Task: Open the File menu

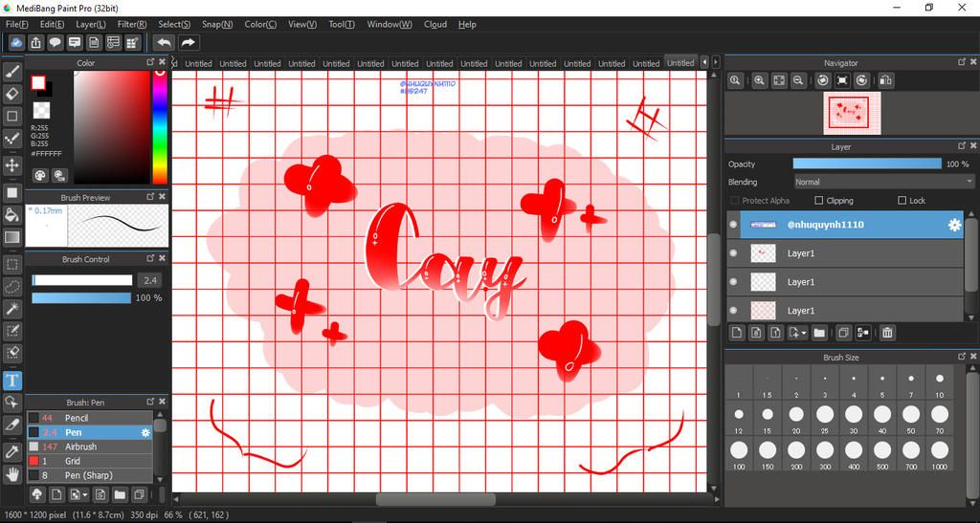Action: (x=17, y=24)
